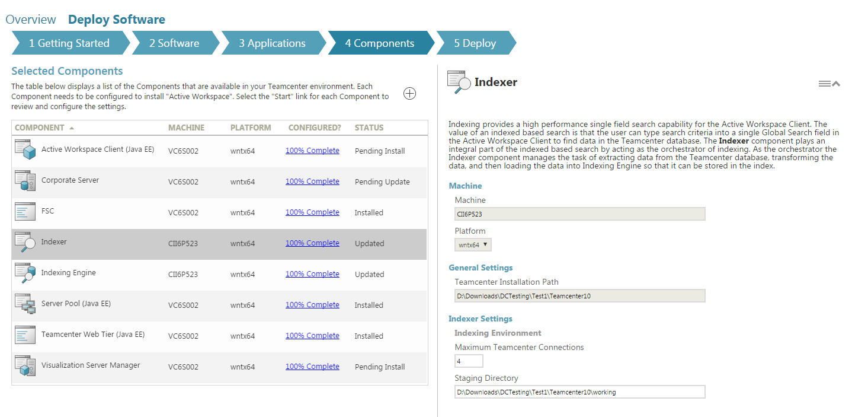Screen dimensions: 868x417
Task: Open 100% Complete link for Visualization Server Manager
Action: 312,367
